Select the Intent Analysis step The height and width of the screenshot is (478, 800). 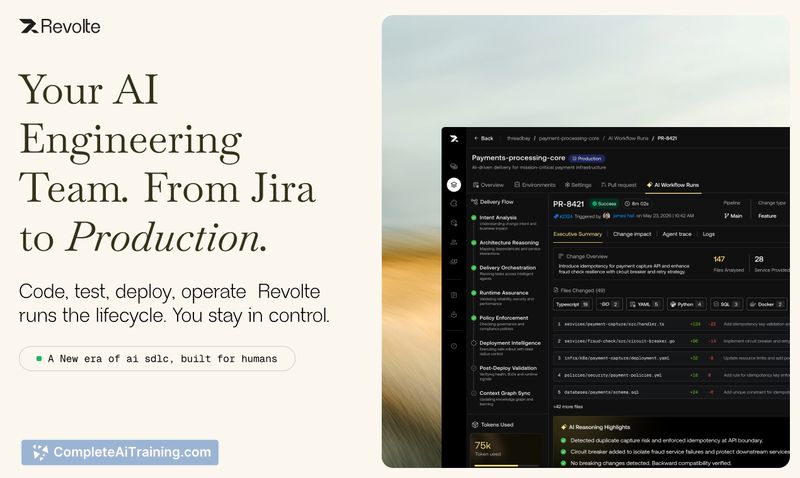coord(506,222)
